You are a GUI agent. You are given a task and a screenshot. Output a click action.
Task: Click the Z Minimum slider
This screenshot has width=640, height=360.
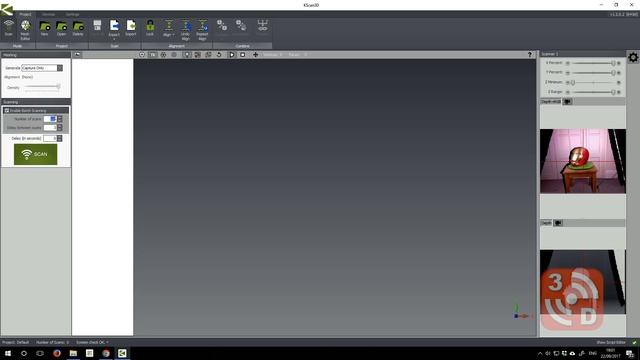(x=593, y=82)
